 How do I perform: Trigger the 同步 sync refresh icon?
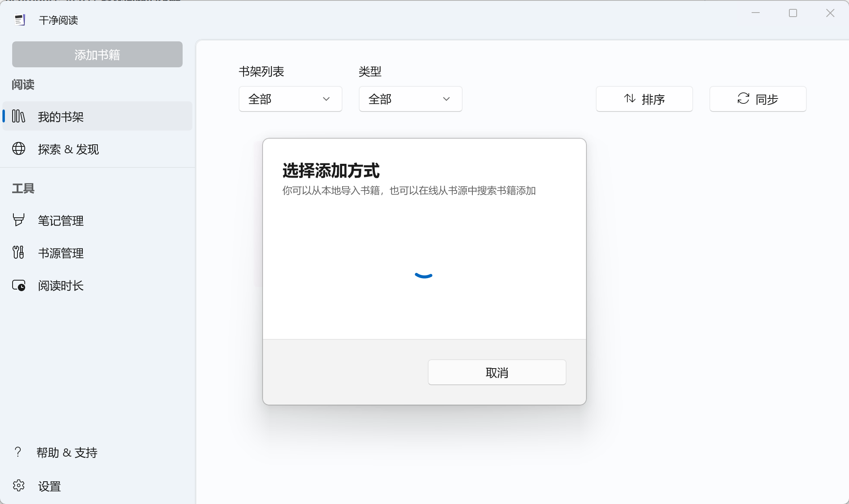pyautogui.click(x=743, y=99)
